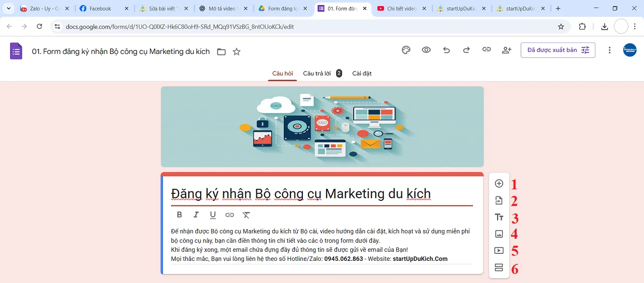Image resolution: width=644 pixels, height=283 pixels.
Task: Open the tab search dropdown
Action: (9, 9)
